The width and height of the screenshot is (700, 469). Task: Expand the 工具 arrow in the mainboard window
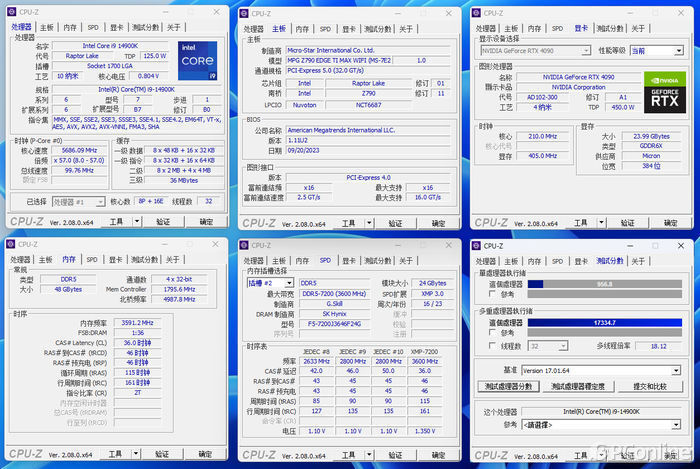[369, 223]
